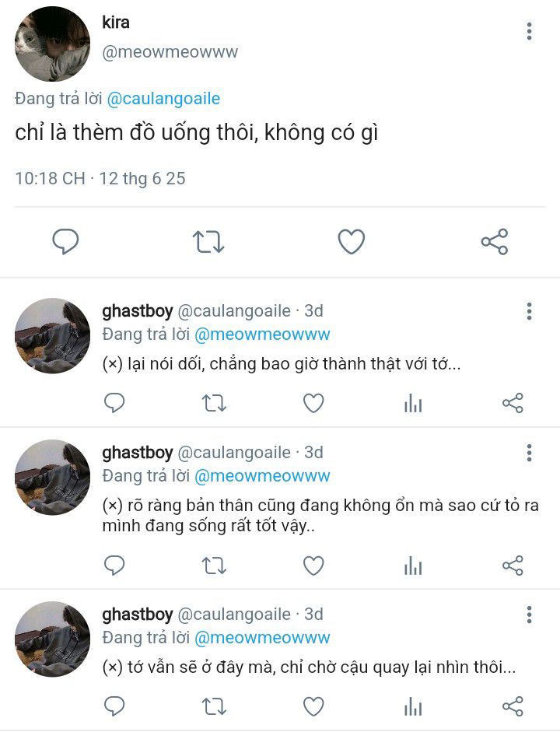Like kira's tweet about thèm đồ uống
Viewport: 560px width, 732px height.
pos(351,241)
